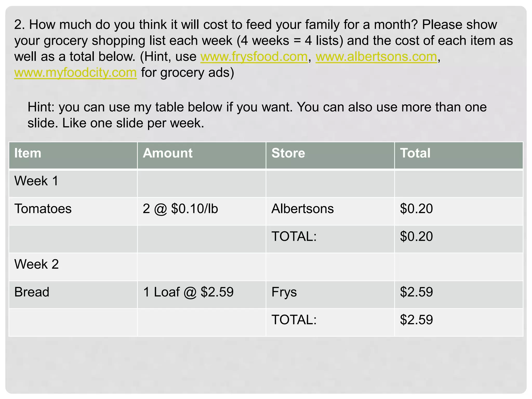The image size is (532, 399).
Task: Click the '2 @ $0.10/lb' amount cell
Action: click(x=180, y=209)
